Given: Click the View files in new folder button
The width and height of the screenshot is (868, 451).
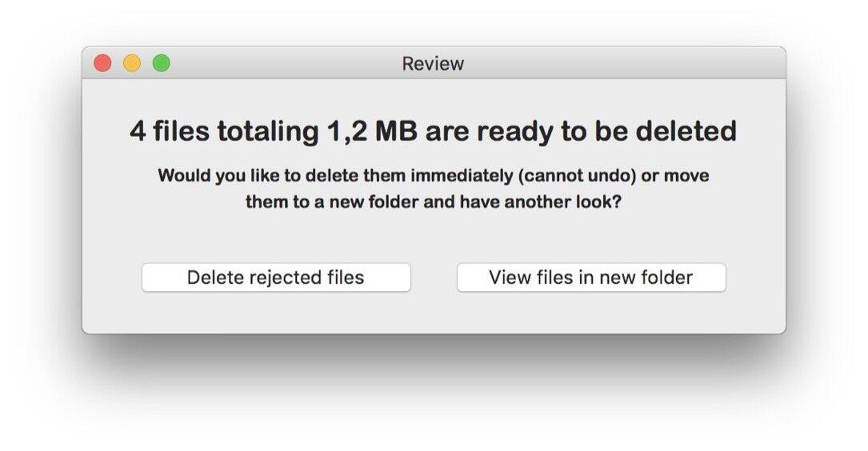Looking at the screenshot, I should tap(591, 277).
